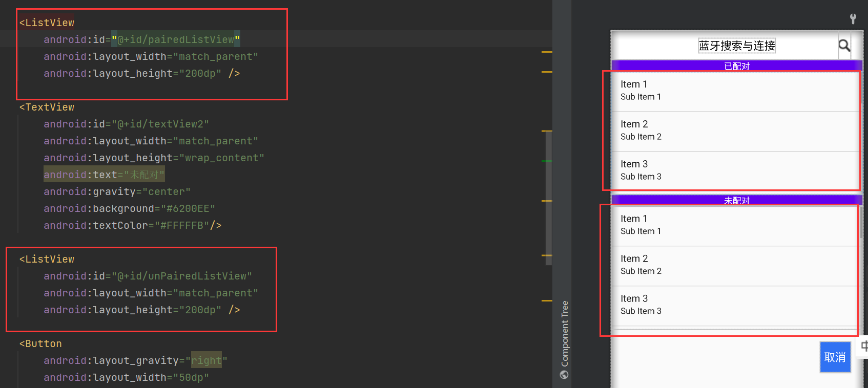This screenshot has height=388, width=868.
Task: Click the android:layout_gravity="right" line
Action: pyautogui.click(x=135, y=360)
